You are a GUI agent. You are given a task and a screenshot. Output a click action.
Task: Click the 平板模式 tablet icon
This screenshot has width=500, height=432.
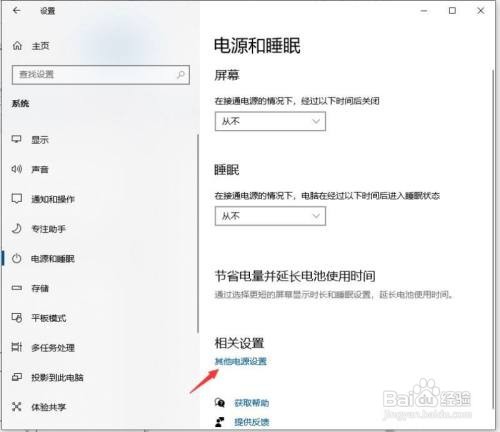[x=17, y=318]
